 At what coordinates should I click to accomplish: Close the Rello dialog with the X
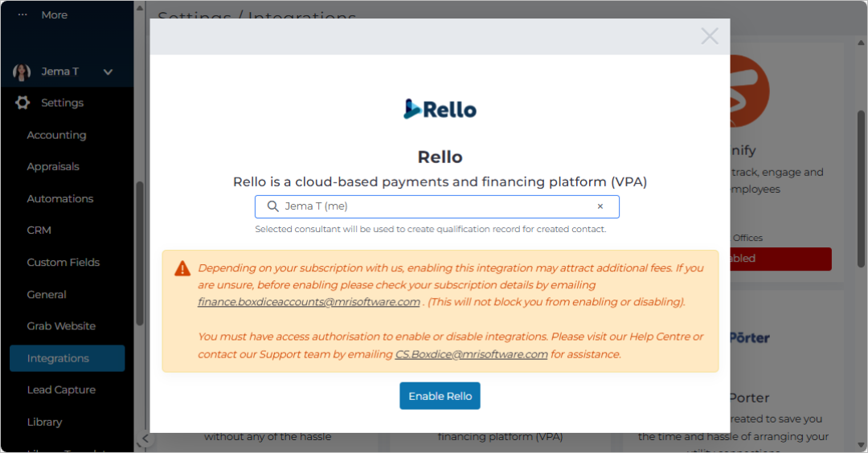[709, 36]
